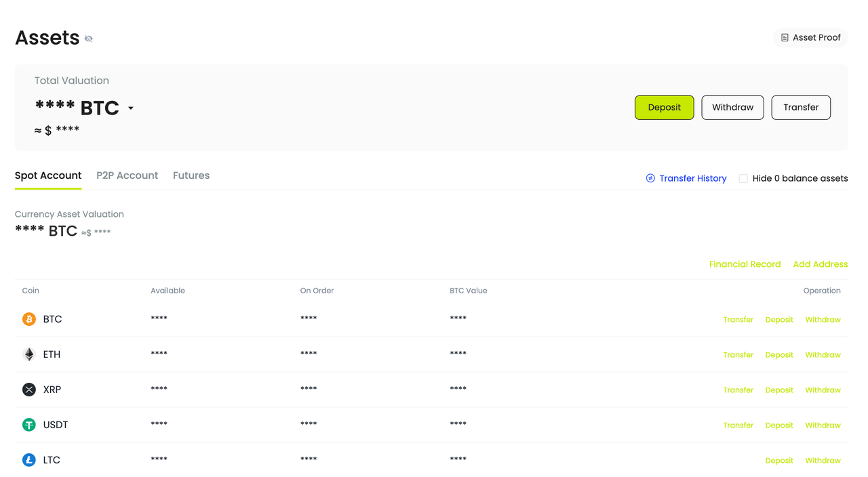Click the Operation column header
The image size is (868, 477).
pos(822,291)
